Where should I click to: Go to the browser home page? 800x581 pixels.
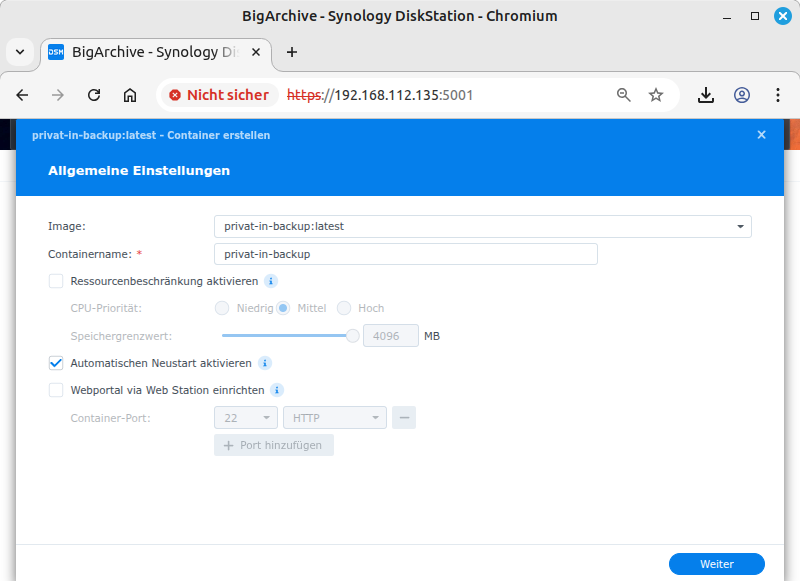(x=130, y=95)
